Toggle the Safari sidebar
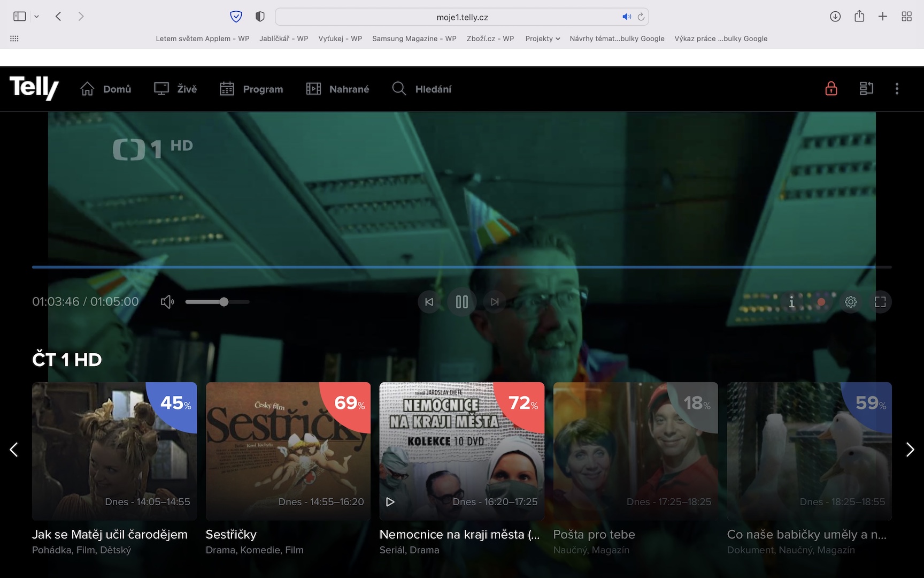 coord(20,17)
